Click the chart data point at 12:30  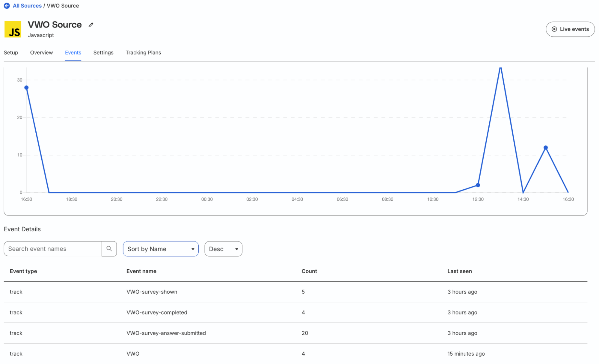tap(478, 185)
